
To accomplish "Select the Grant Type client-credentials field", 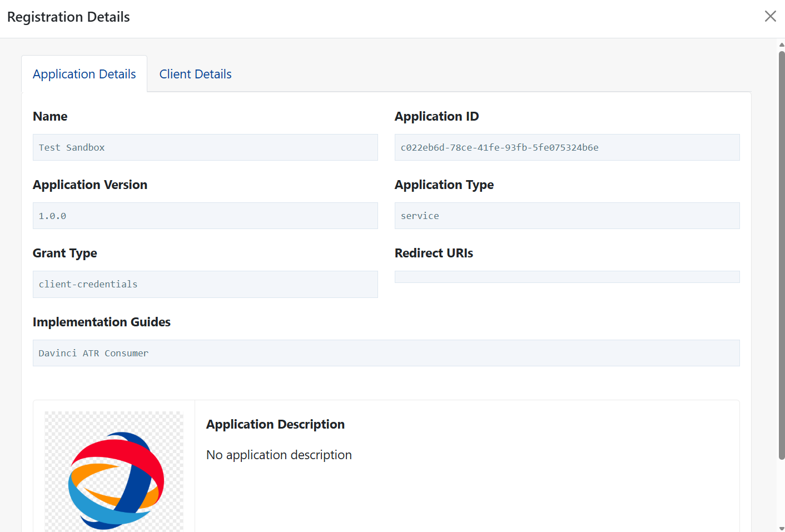I will (x=205, y=284).
